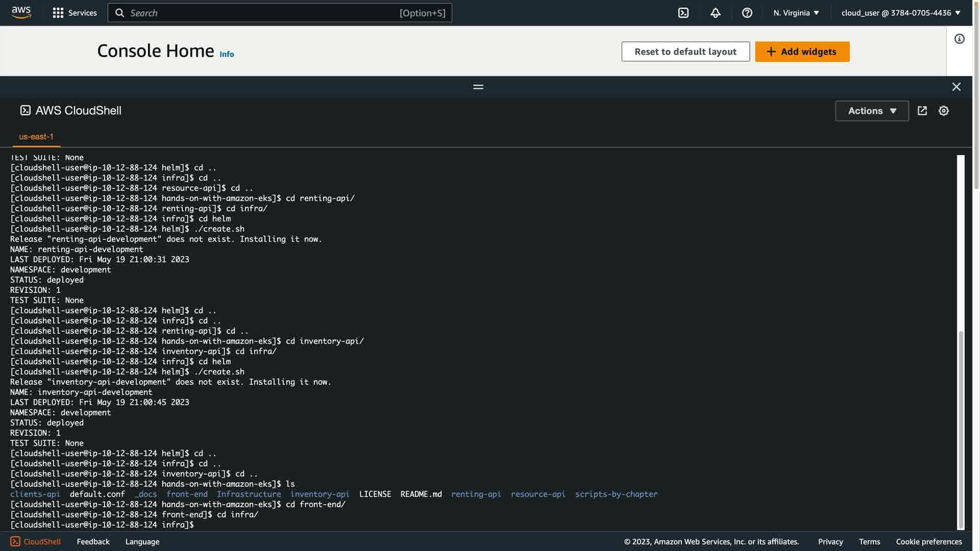The image size is (980, 551).
Task: Click the CloudShell panel resize handle
Action: (x=478, y=87)
